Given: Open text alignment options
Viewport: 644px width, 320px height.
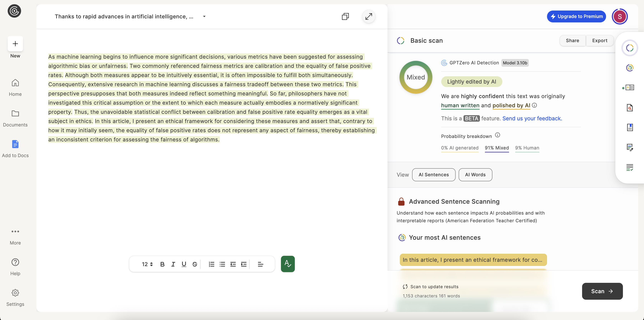Looking at the screenshot, I should [260, 264].
